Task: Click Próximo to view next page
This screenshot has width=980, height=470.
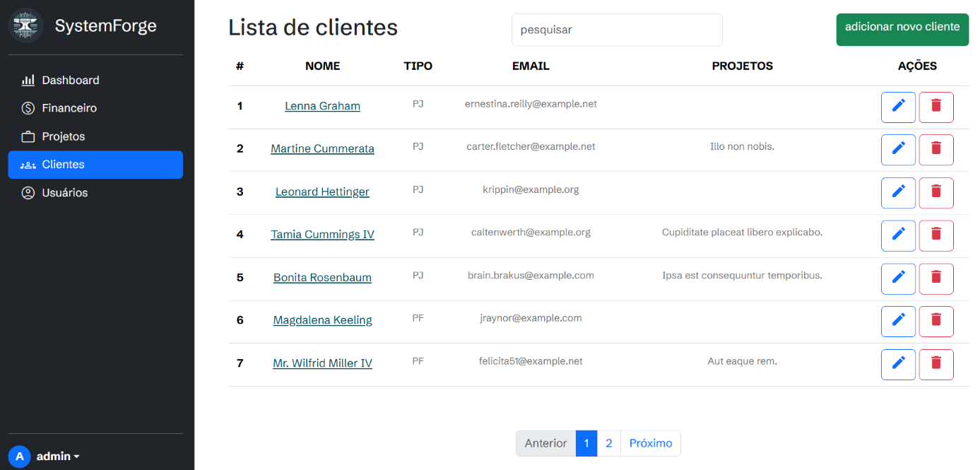Action: [x=649, y=443]
